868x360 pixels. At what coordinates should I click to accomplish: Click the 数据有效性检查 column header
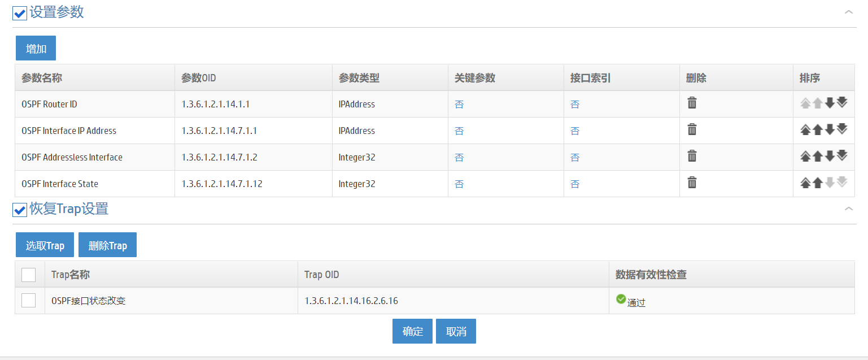pyautogui.click(x=732, y=275)
